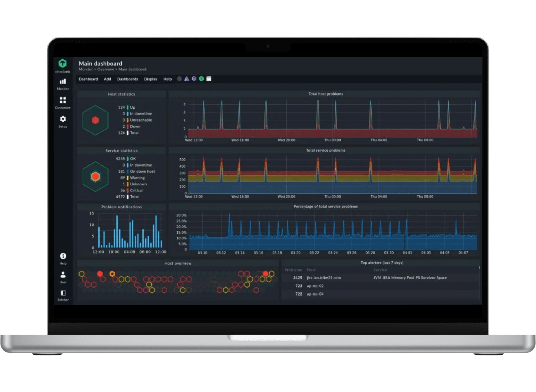Click the Overview breadcrumb link
536x392 pixels.
pyautogui.click(x=106, y=69)
